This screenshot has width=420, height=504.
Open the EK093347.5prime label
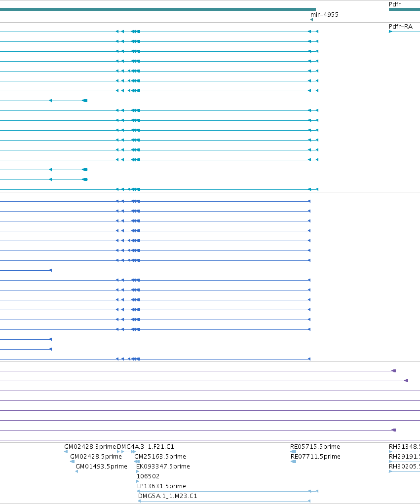163,466
